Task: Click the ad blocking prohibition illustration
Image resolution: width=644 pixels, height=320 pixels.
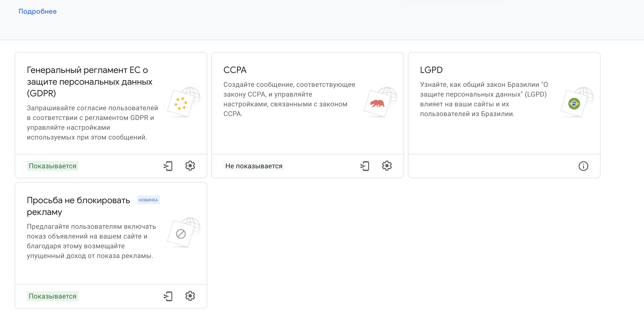Action: click(184, 233)
